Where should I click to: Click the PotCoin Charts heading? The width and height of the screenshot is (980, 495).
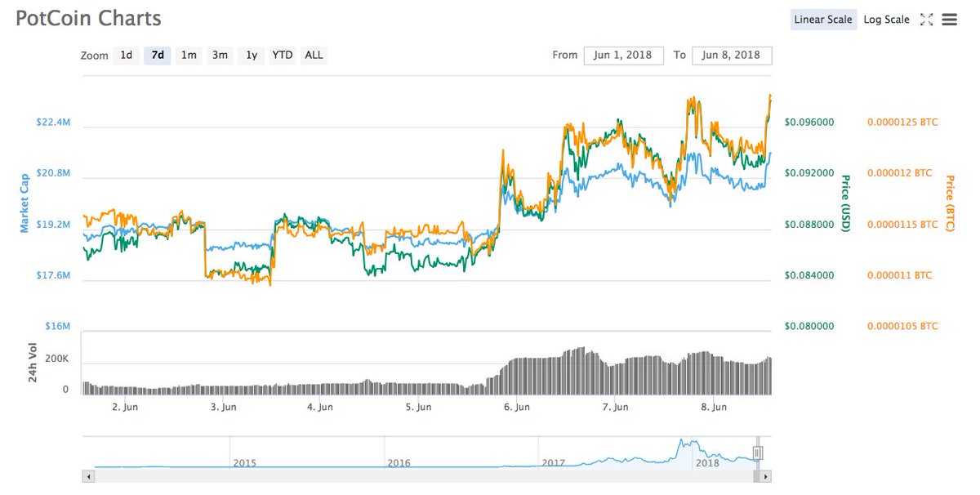click(88, 18)
